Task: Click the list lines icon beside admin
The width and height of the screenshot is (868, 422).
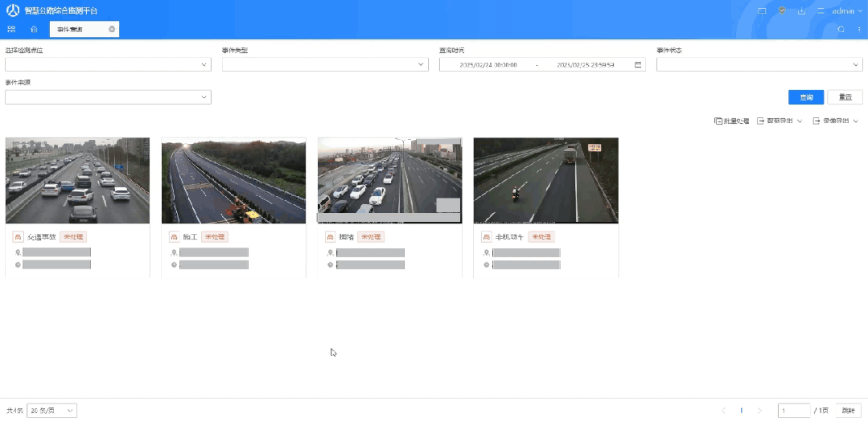Action: coord(821,10)
